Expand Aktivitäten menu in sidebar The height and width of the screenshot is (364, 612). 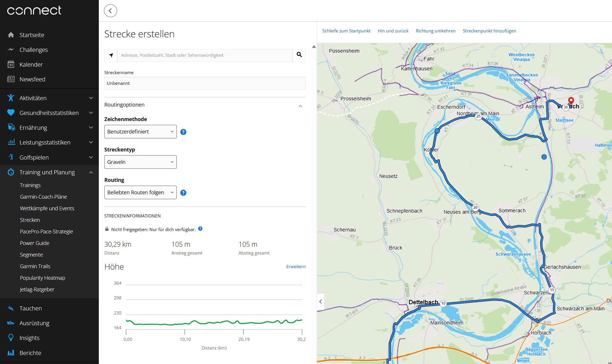(x=91, y=98)
